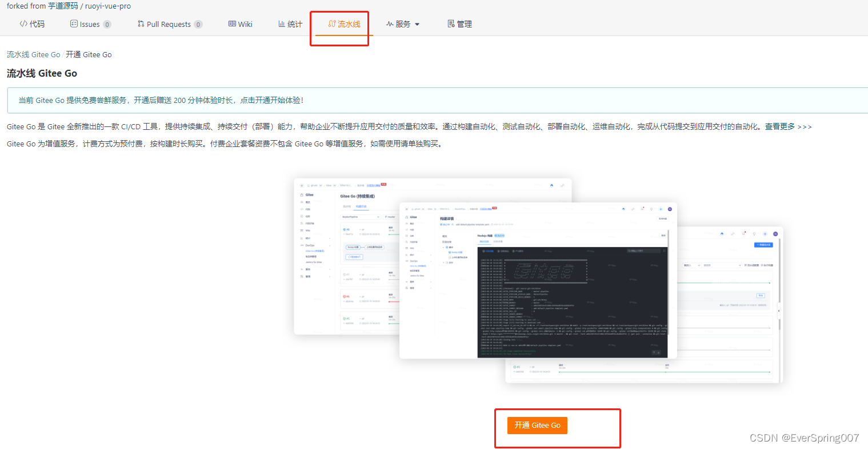The image size is (868, 449).
Task: Click the Wiki book icon
Action: tap(232, 23)
